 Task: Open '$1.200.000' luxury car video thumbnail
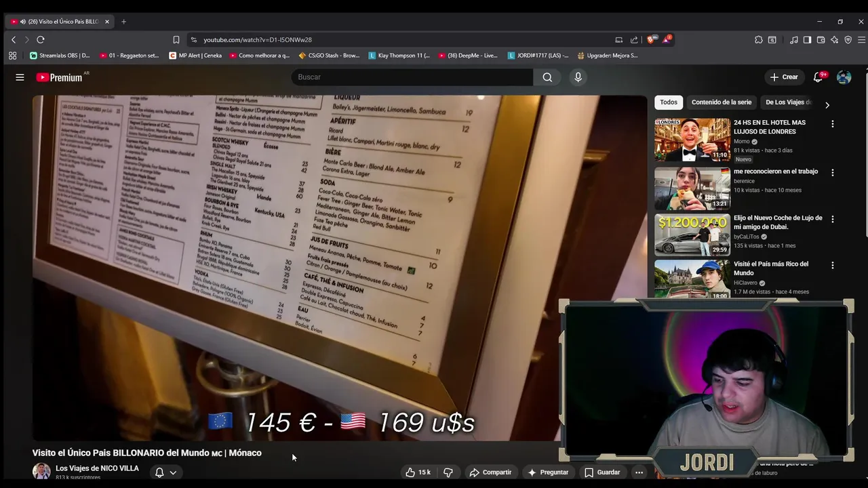pyautogui.click(x=692, y=235)
